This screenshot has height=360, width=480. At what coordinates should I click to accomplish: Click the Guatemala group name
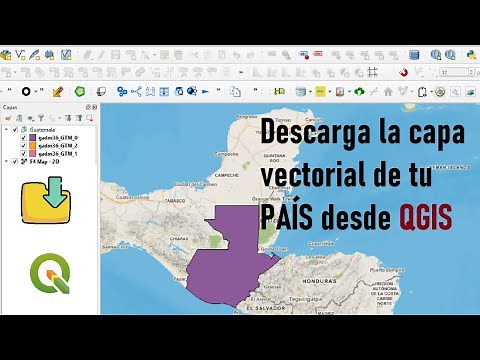click(x=42, y=130)
